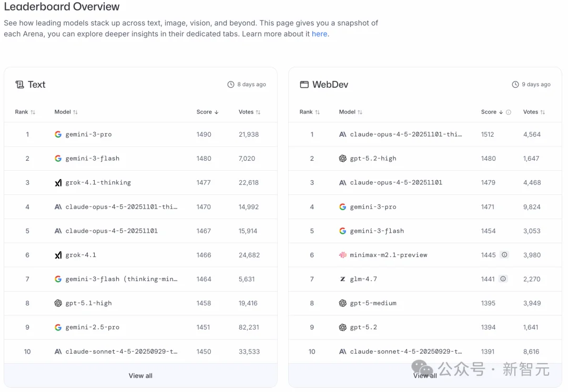This screenshot has width=568, height=392.
Task: Click the info icon in WebDev Score header
Action: click(x=509, y=112)
